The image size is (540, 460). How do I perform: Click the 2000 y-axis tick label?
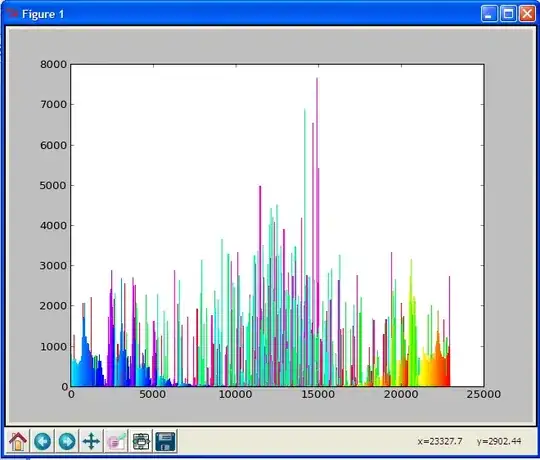(x=53, y=306)
